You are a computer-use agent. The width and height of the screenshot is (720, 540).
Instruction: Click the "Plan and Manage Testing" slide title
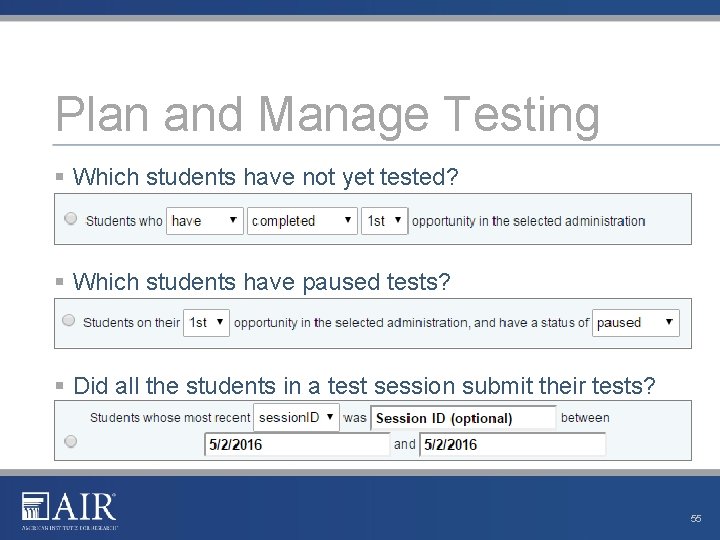click(327, 114)
